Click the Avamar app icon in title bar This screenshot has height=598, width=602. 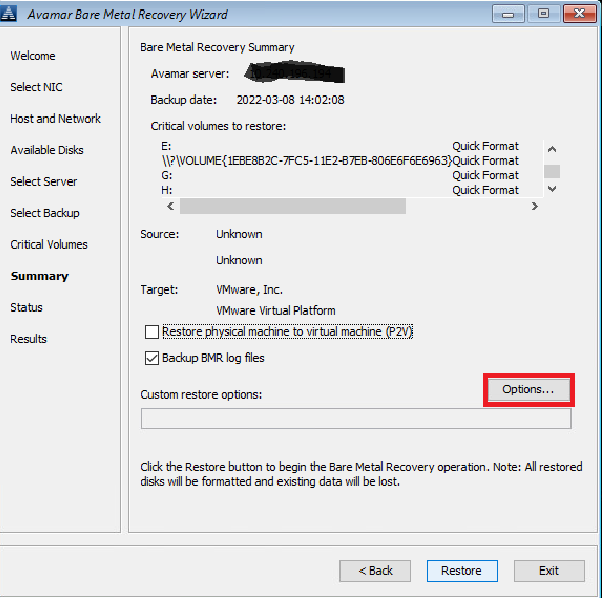coord(8,13)
